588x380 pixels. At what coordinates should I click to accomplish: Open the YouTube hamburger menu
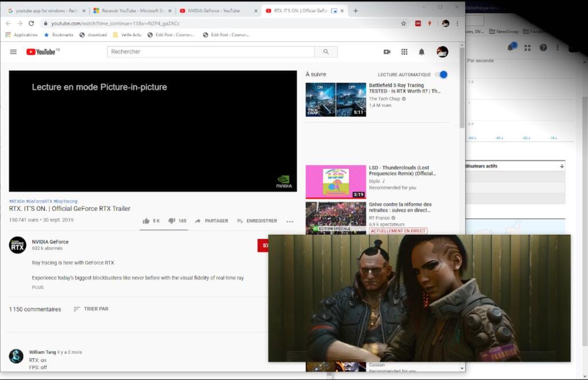13,52
